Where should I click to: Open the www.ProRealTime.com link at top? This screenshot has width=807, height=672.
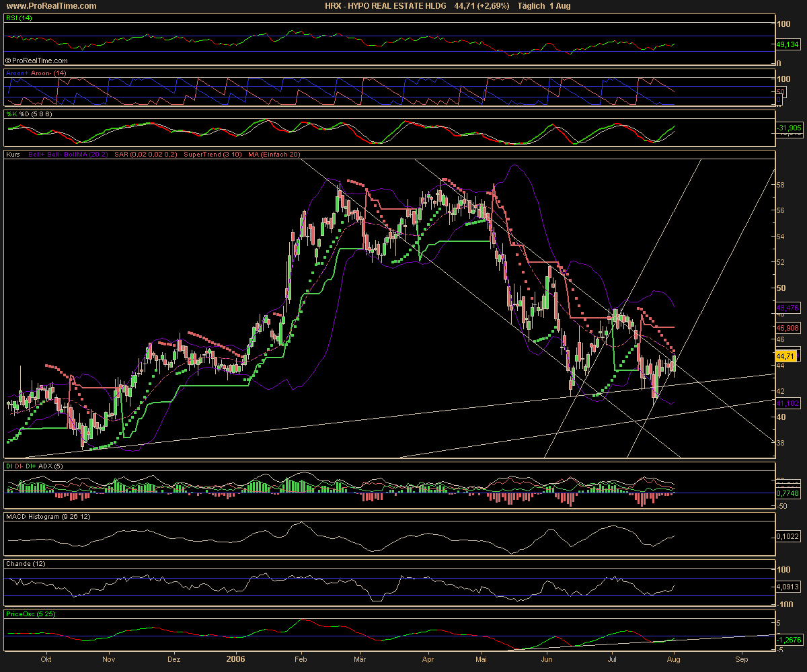tap(50, 5)
